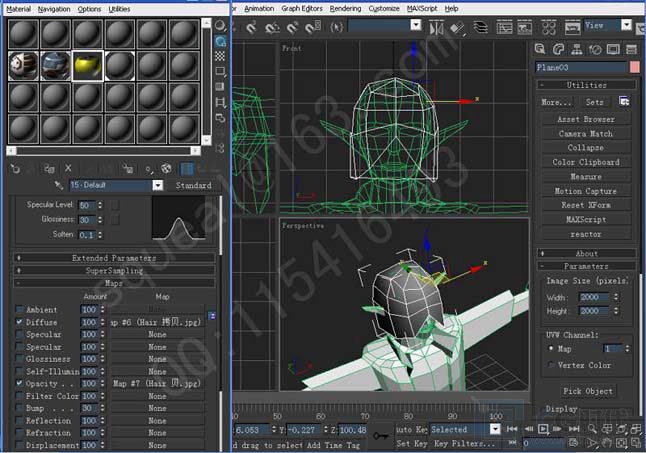Switch to the Display command panel tab
Image resolution: width=646 pixels, height=453 pixels.
613,49
